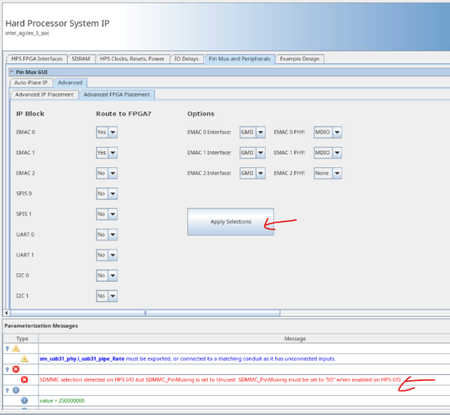Open Advanced IP Placement tab
This screenshot has height=415, width=450.
point(44,95)
